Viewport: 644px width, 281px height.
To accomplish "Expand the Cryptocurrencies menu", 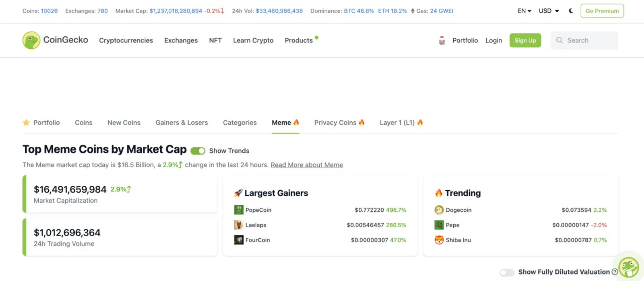I will coord(126,40).
